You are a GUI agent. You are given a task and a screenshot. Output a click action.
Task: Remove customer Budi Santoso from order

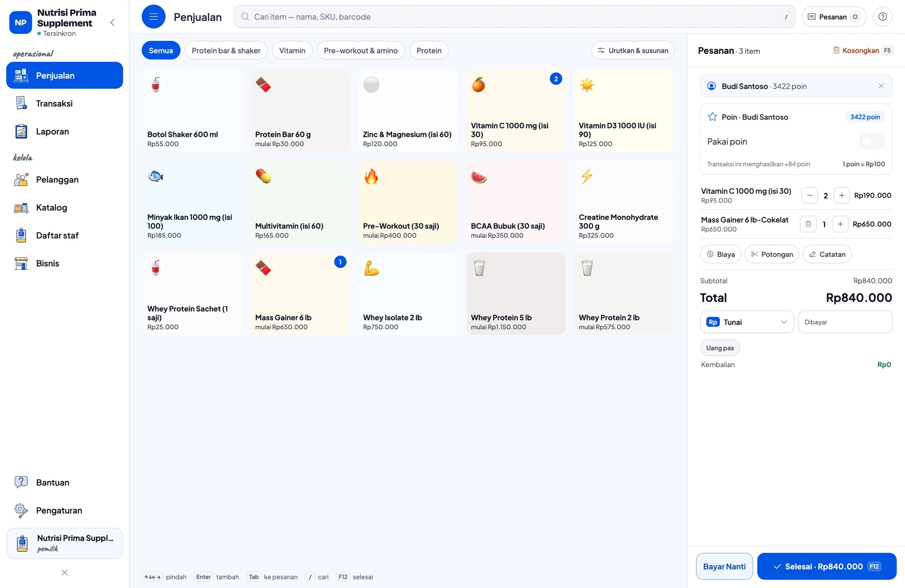point(880,86)
